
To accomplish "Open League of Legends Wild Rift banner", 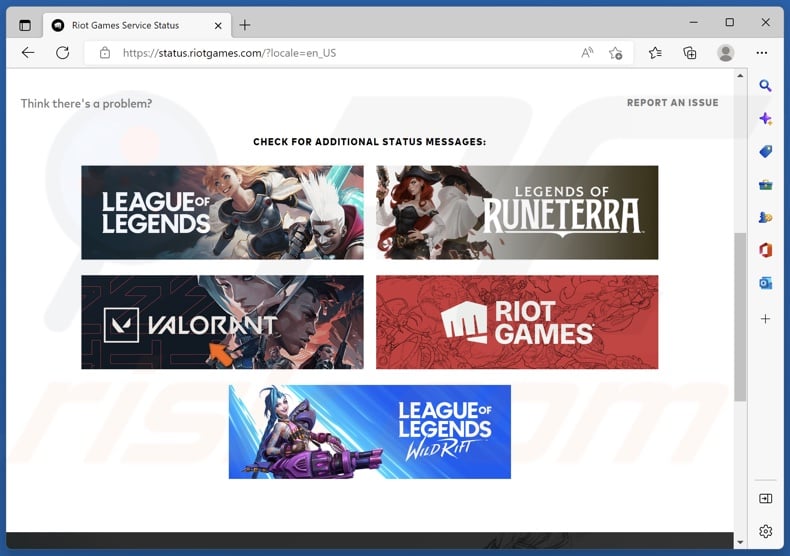I will [370, 432].
